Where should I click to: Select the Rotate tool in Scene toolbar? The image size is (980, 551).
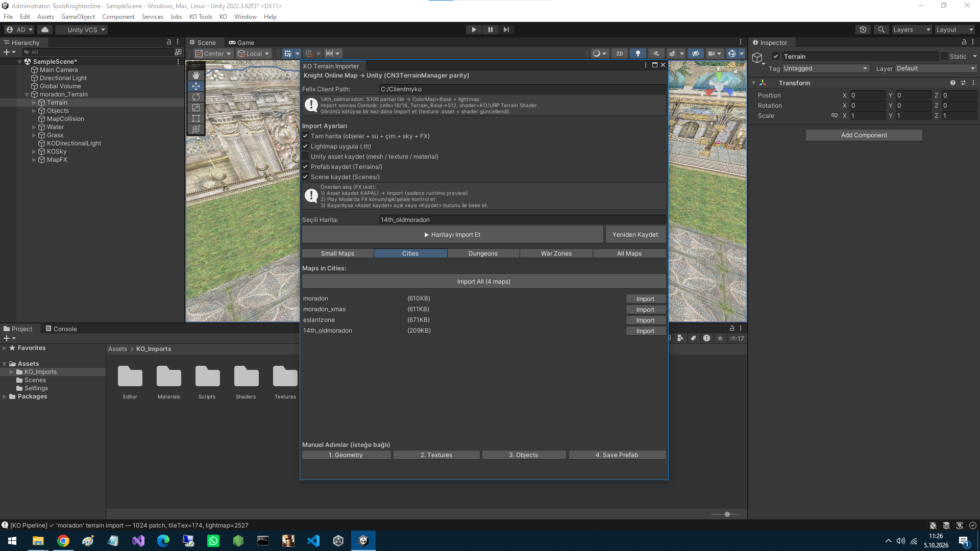pyautogui.click(x=196, y=97)
